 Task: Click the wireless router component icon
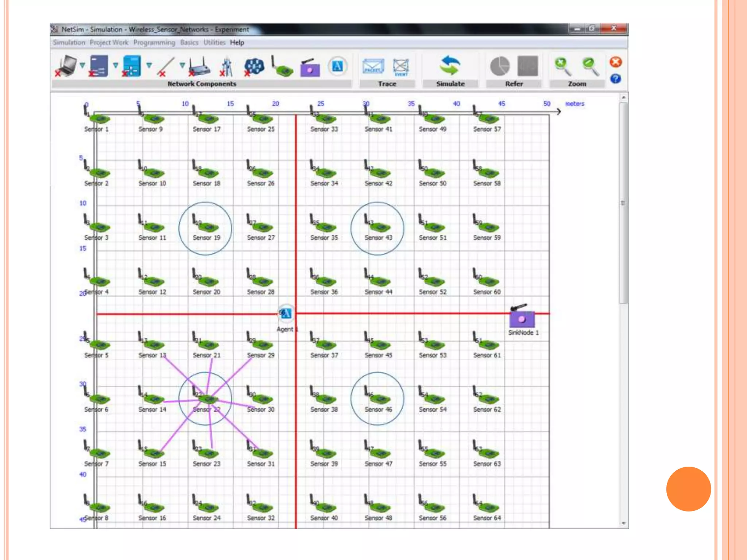tap(200, 67)
